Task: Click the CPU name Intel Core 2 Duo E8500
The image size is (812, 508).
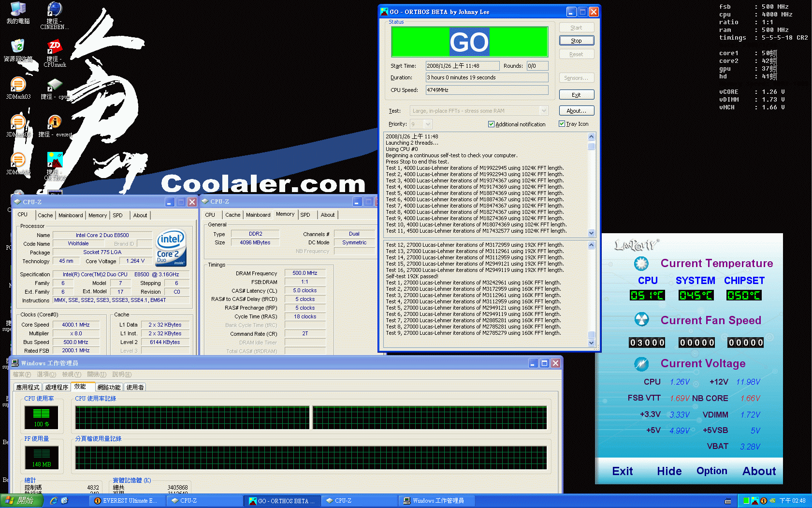Action: click(x=102, y=235)
